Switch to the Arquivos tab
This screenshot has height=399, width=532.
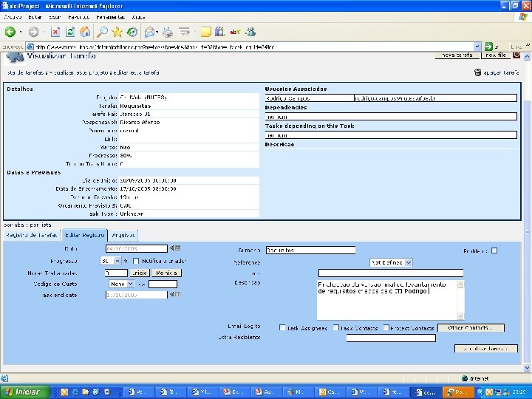point(123,235)
